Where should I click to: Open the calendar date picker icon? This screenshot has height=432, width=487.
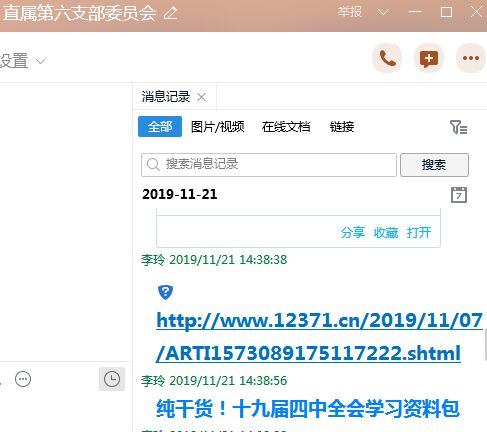click(459, 195)
